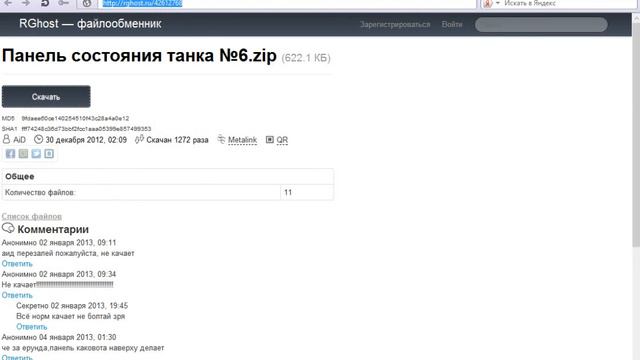
Task: Click the Войти login link
Action: tap(452, 24)
